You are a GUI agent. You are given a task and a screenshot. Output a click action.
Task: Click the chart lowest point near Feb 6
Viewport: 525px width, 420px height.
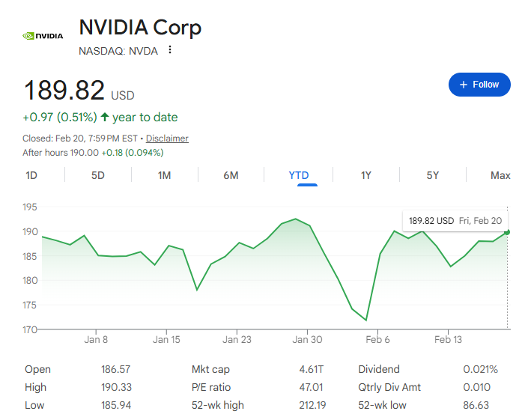366,320
